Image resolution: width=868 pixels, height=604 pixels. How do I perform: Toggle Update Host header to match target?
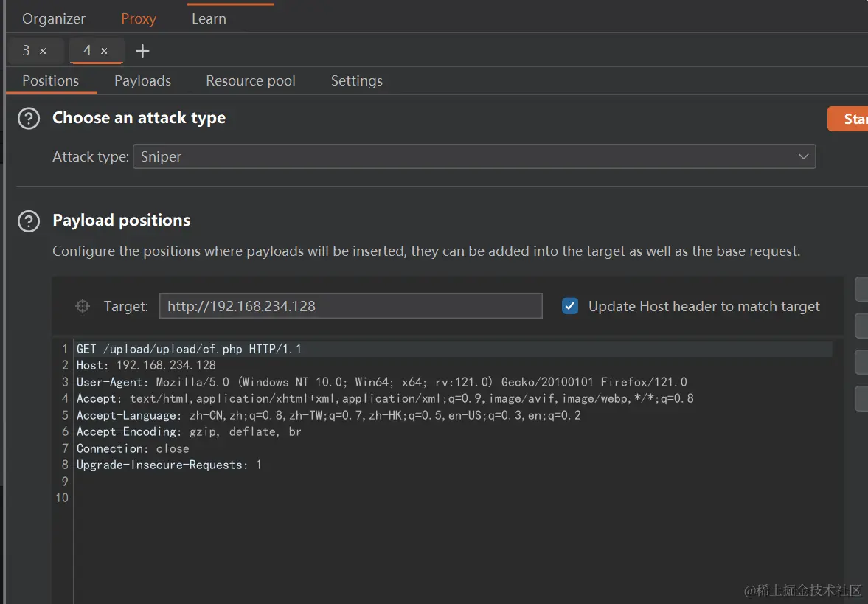coord(569,306)
